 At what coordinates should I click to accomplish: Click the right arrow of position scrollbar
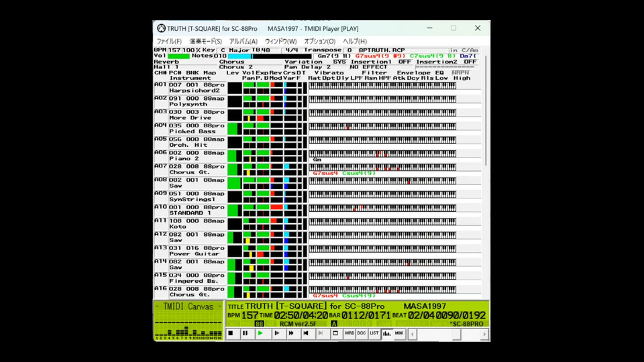tap(484, 334)
